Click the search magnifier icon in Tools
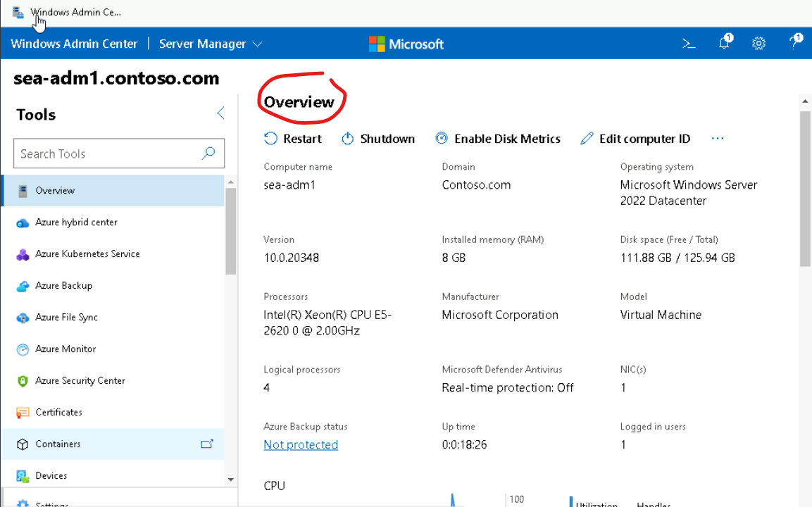The width and height of the screenshot is (812, 507). 208,154
